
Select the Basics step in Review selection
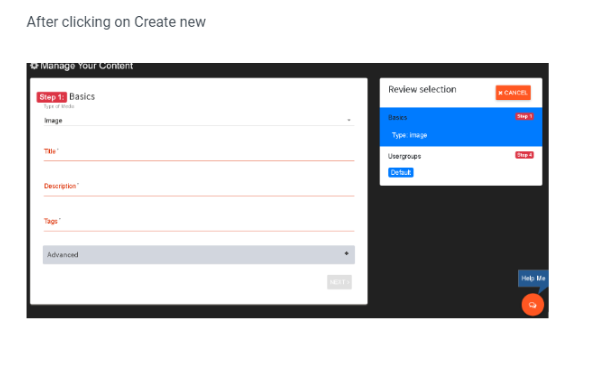(461, 127)
